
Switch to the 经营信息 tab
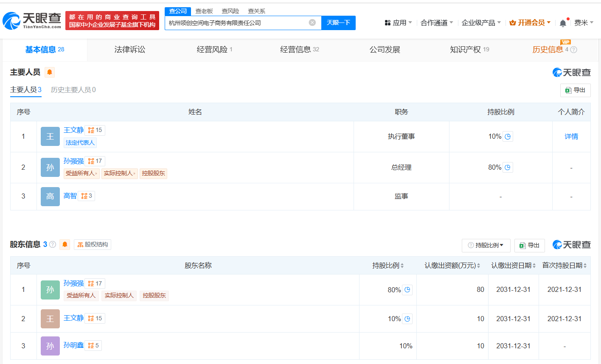click(300, 50)
